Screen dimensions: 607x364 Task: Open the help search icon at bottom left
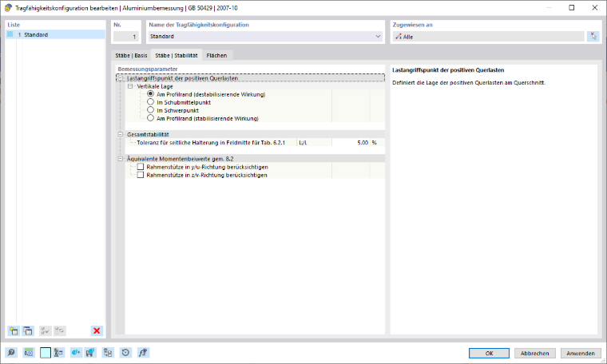11,352
